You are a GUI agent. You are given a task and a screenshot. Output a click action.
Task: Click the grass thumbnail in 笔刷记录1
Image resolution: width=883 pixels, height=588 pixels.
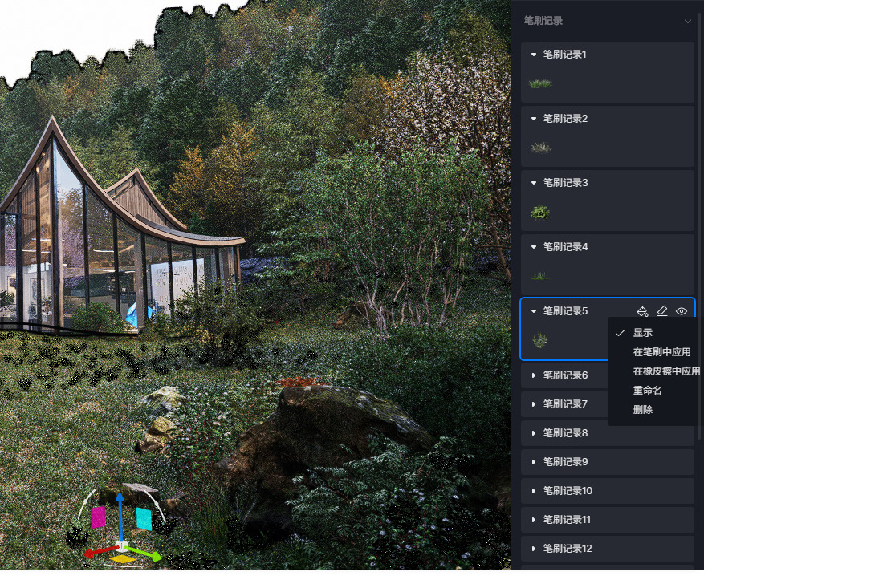point(540,83)
